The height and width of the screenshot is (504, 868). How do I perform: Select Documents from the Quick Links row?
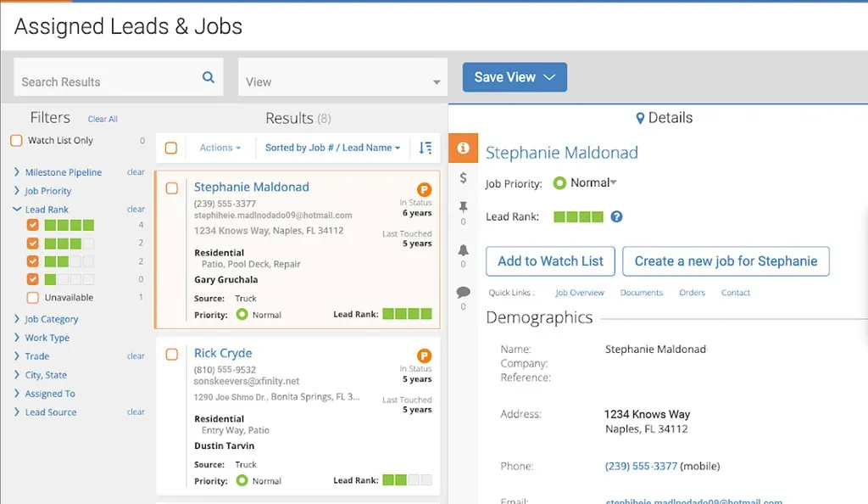(x=642, y=293)
